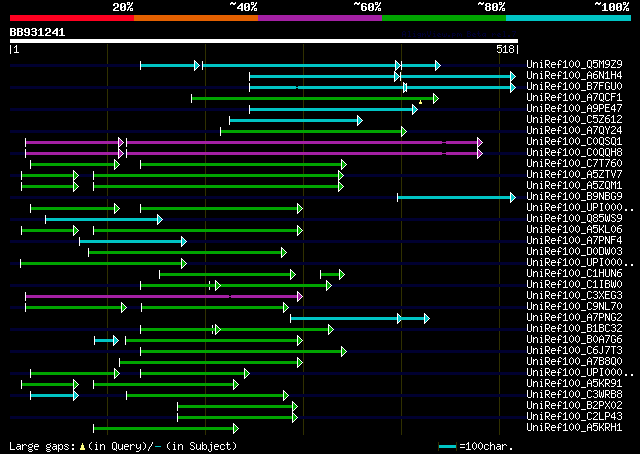Click the UniRef100_A7QCF1 entry
The image size is (640, 454).
point(574,97)
